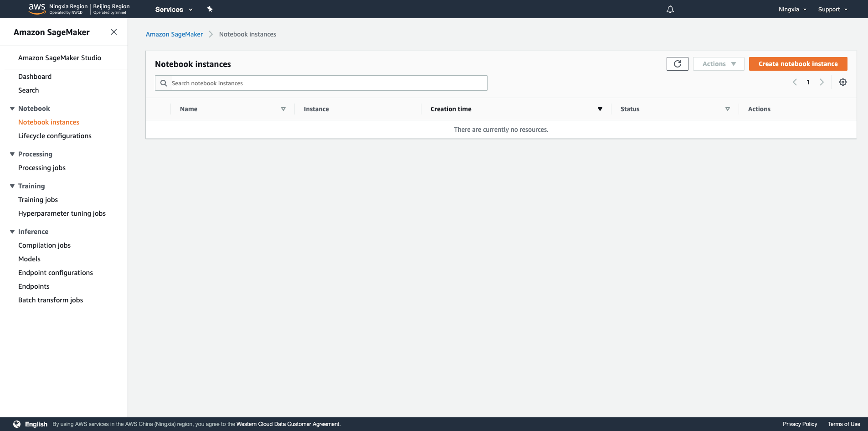Open the notifications bell
This screenshot has width=868, height=431.
pyautogui.click(x=670, y=9)
